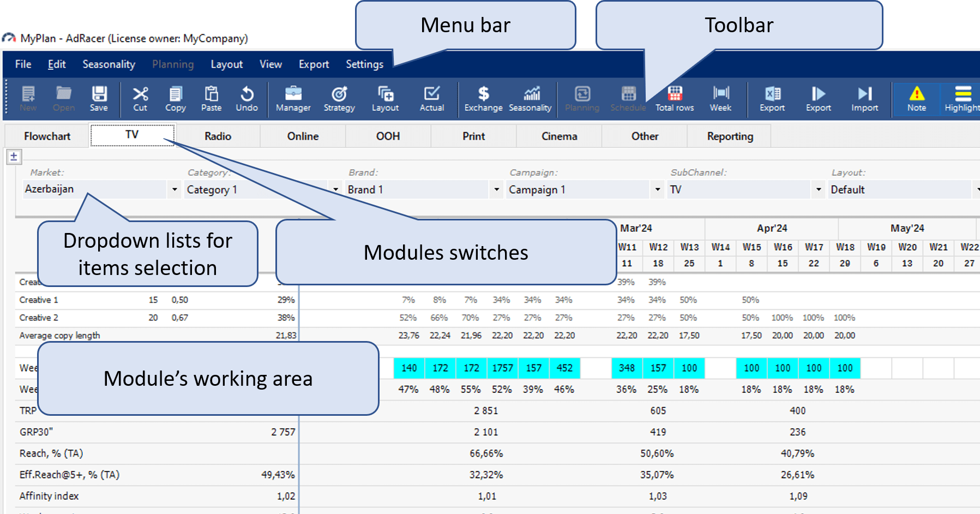Open the Edit menu
Viewport: 980px width, 514px height.
click(57, 64)
